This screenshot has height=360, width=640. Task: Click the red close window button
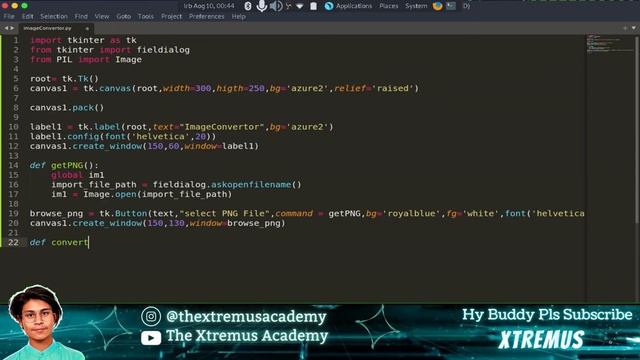pos(5,6)
